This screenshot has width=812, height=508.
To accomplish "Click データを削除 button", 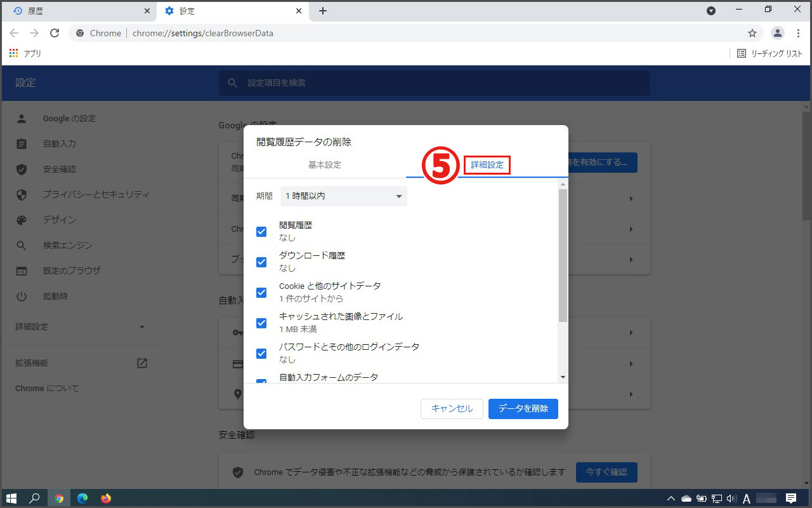I will tap(523, 409).
